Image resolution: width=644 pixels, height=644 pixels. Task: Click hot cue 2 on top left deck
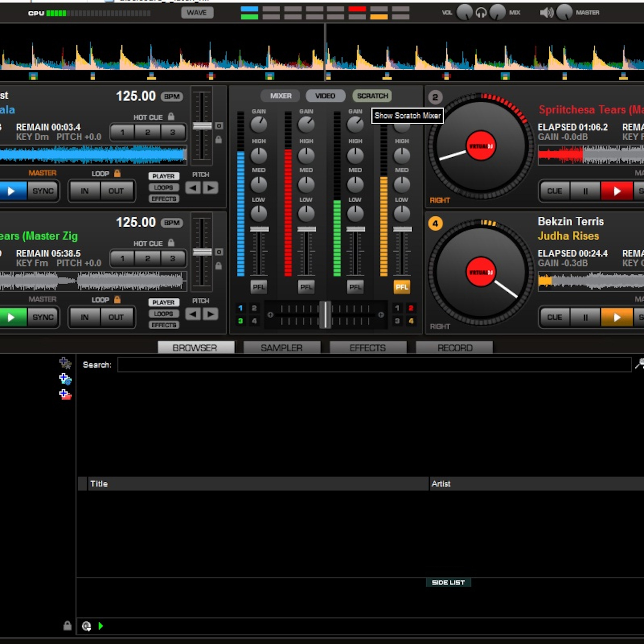pyautogui.click(x=148, y=132)
